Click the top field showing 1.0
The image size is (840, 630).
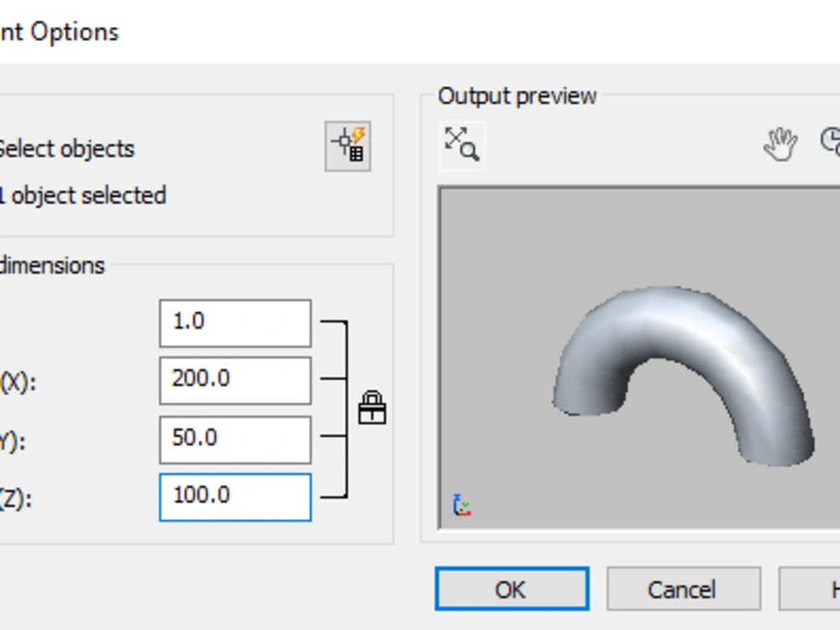(234, 322)
